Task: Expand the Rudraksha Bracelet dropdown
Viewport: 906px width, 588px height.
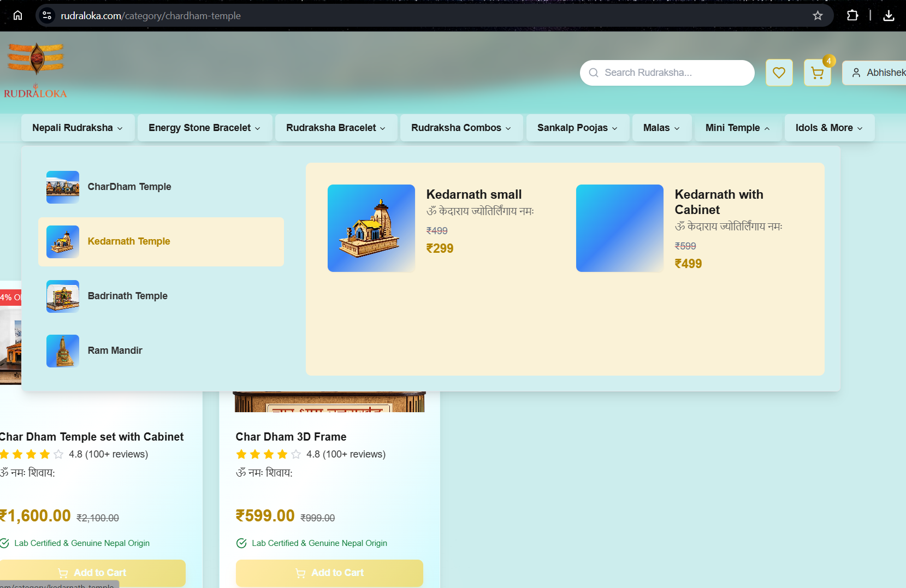Action: click(336, 128)
